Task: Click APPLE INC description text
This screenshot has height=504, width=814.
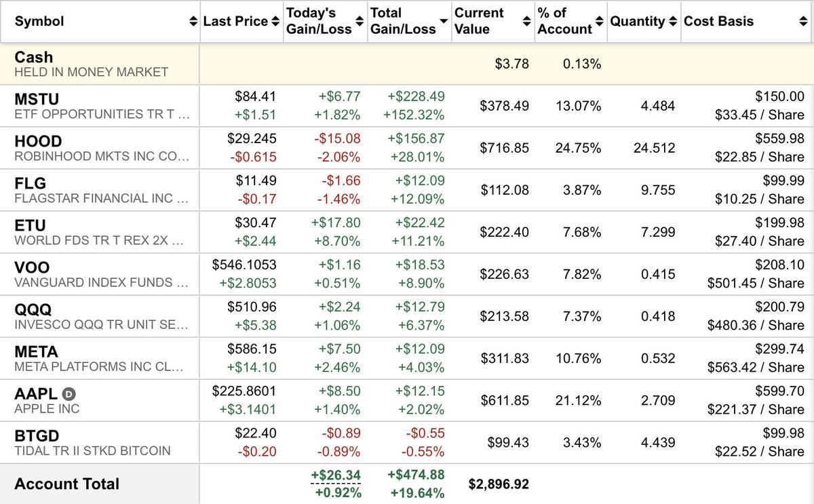Action: (x=47, y=409)
